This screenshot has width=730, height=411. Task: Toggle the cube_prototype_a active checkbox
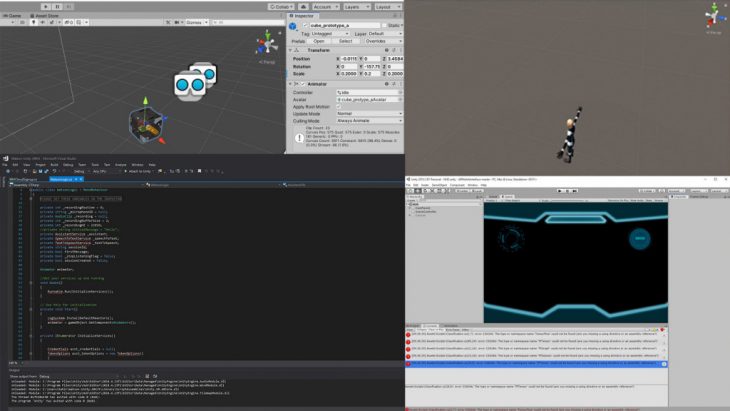pos(305,24)
